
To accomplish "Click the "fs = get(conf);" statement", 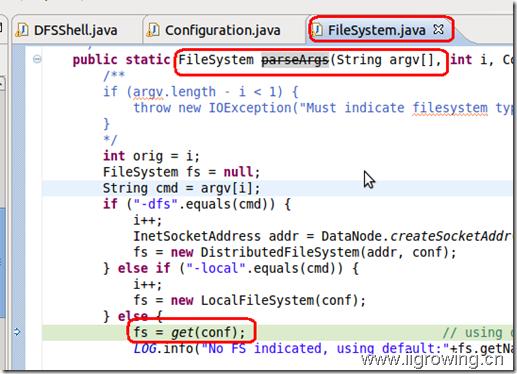I will coord(189,332).
